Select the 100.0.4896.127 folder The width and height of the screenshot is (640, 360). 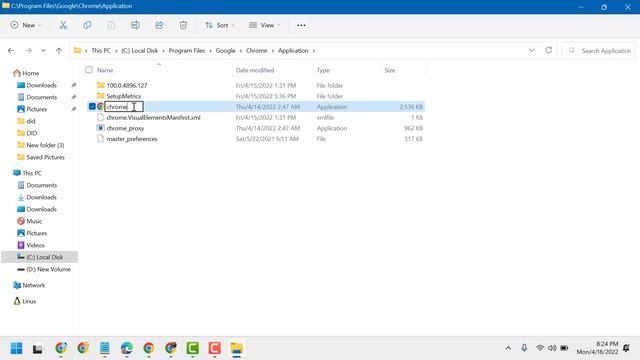pos(127,85)
